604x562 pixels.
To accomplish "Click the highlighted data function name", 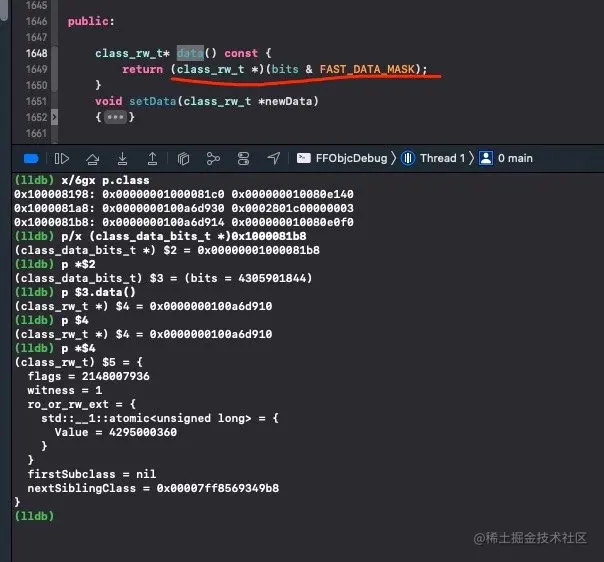I will (190, 53).
